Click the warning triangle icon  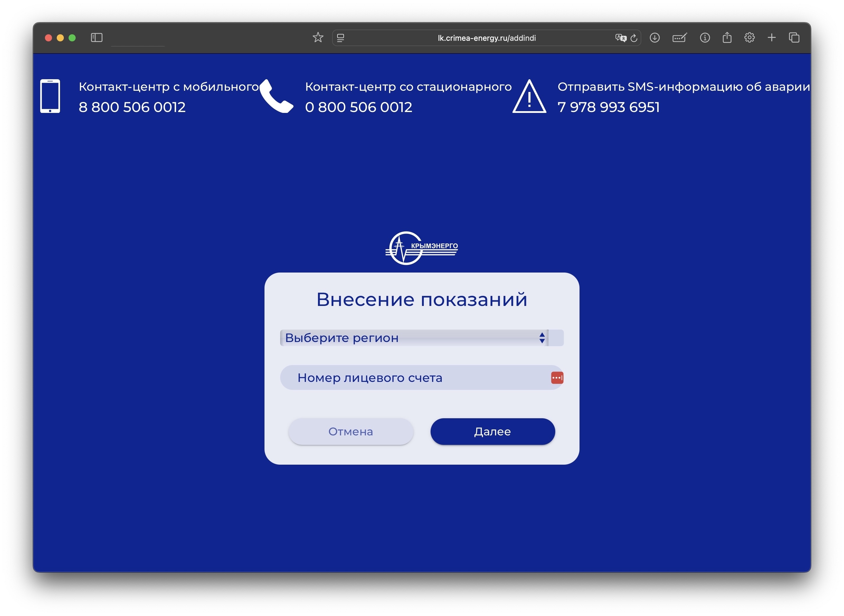529,96
